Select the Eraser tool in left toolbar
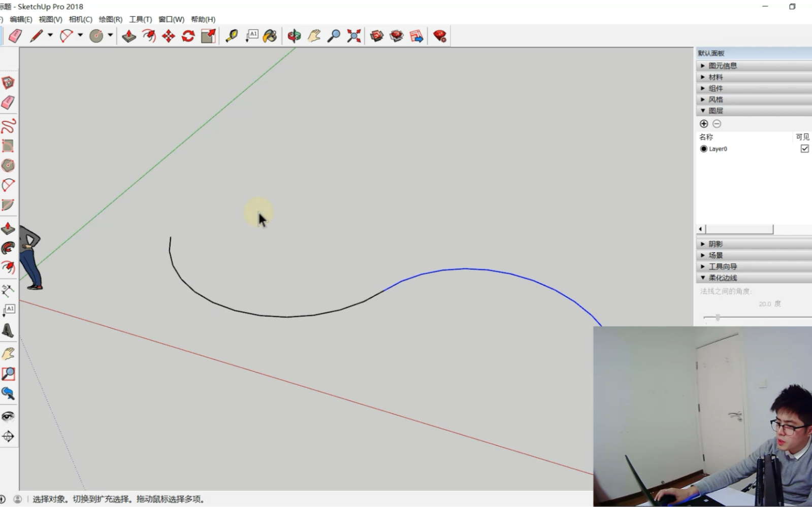The image size is (812, 507). tap(8, 103)
